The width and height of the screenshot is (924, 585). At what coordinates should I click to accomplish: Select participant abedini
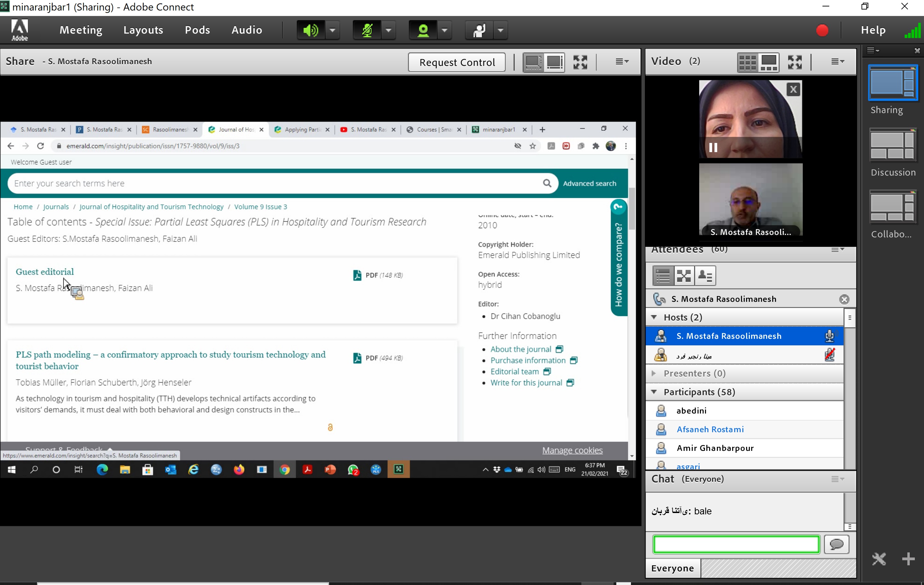pos(744,411)
